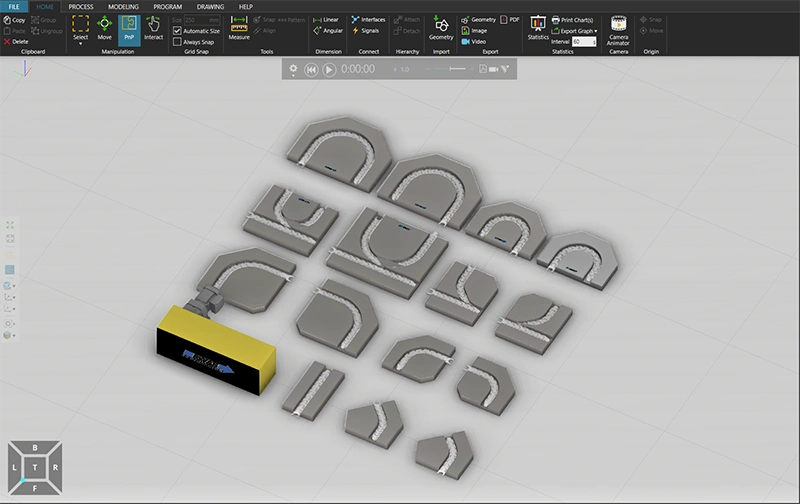Click the Print Chart(s) button
Image resolution: width=800 pixels, height=504 pixels.
[577, 19]
